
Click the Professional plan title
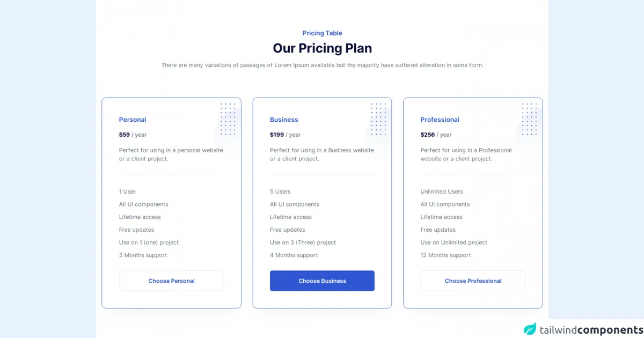point(440,120)
